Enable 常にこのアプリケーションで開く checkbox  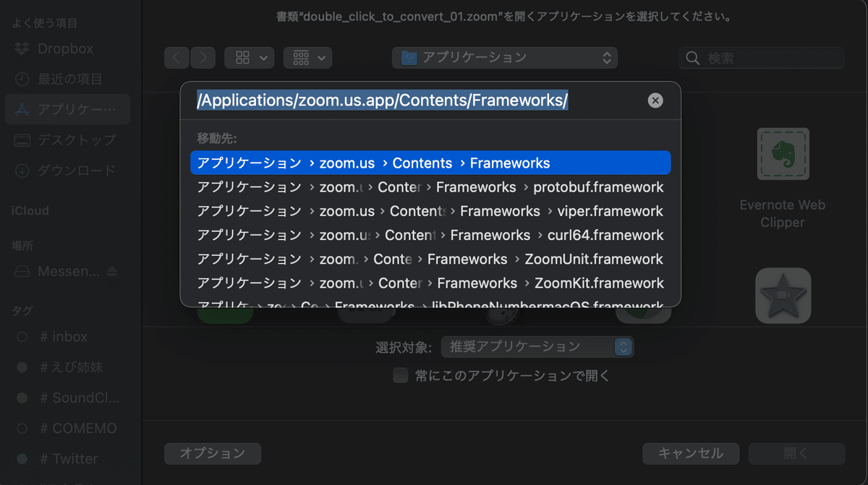400,376
